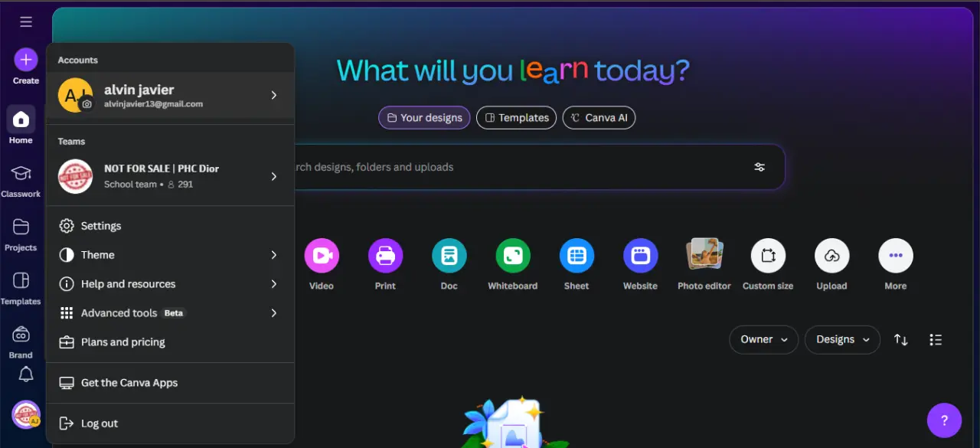
Task: Click the alvinjavier13@gmail.com email text
Action: click(153, 104)
